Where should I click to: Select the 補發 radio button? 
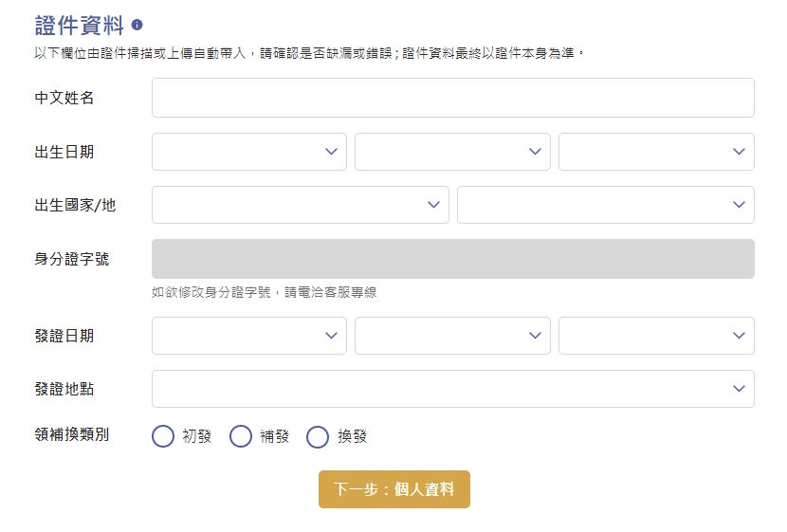(x=241, y=436)
